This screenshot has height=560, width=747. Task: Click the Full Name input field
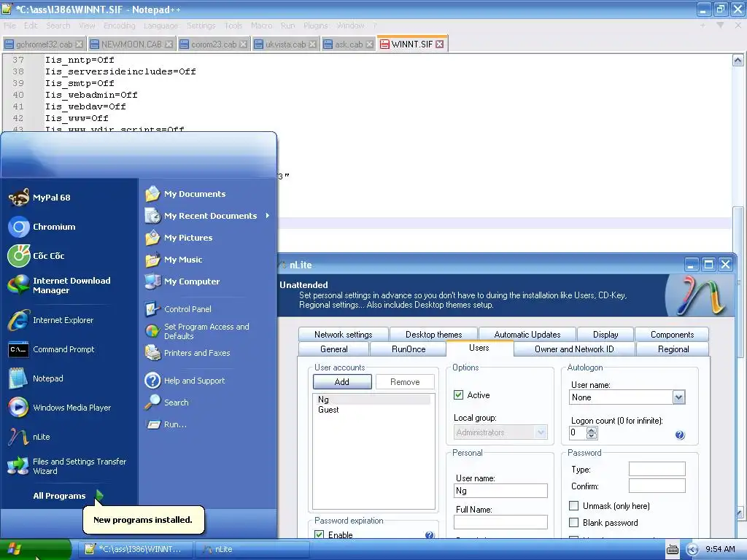(500, 522)
